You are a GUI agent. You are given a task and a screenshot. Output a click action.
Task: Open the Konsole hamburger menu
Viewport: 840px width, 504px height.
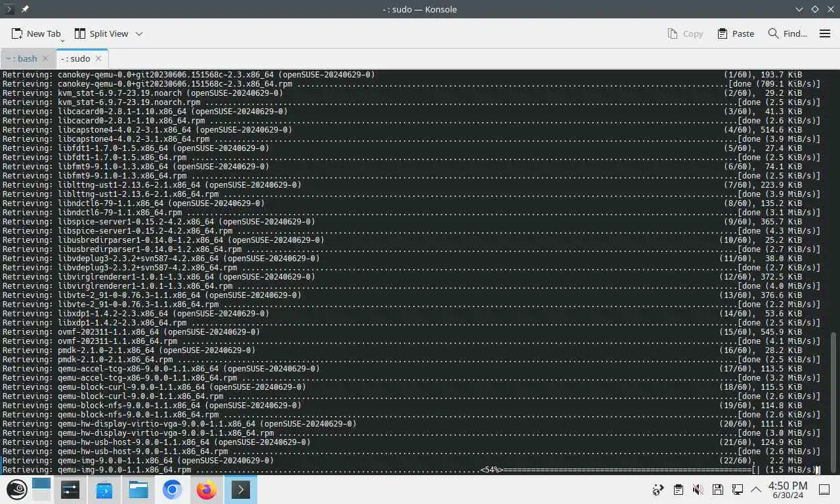[825, 33]
